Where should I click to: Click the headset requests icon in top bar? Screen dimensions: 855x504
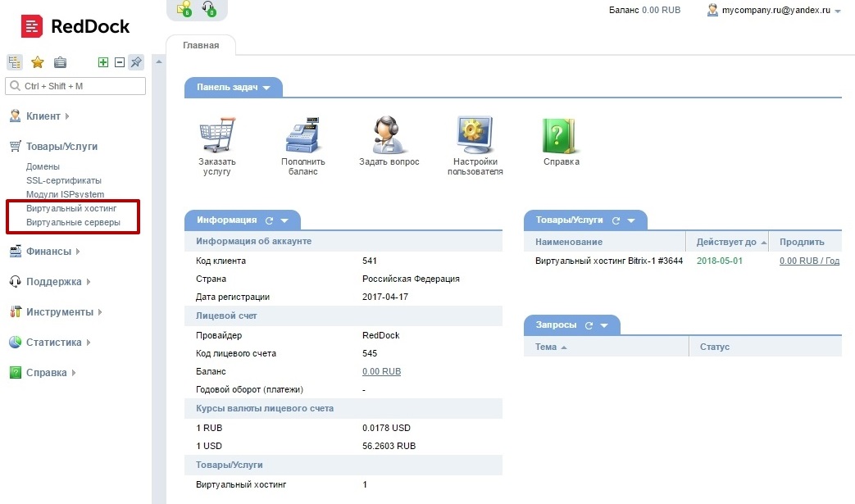pyautogui.click(x=210, y=10)
